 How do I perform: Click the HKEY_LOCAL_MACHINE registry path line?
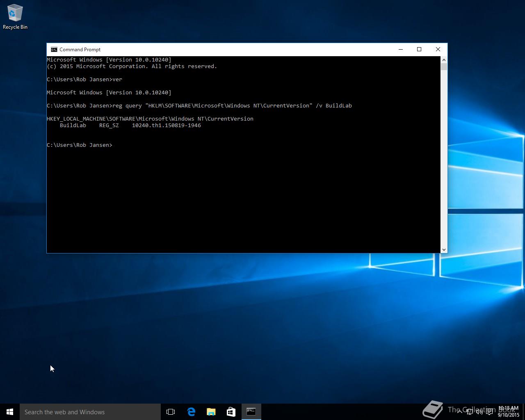[x=150, y=119]
